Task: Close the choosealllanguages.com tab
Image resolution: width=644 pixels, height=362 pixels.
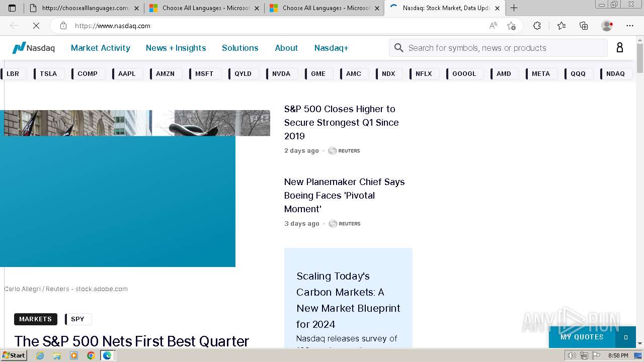Action: (136, 8)
